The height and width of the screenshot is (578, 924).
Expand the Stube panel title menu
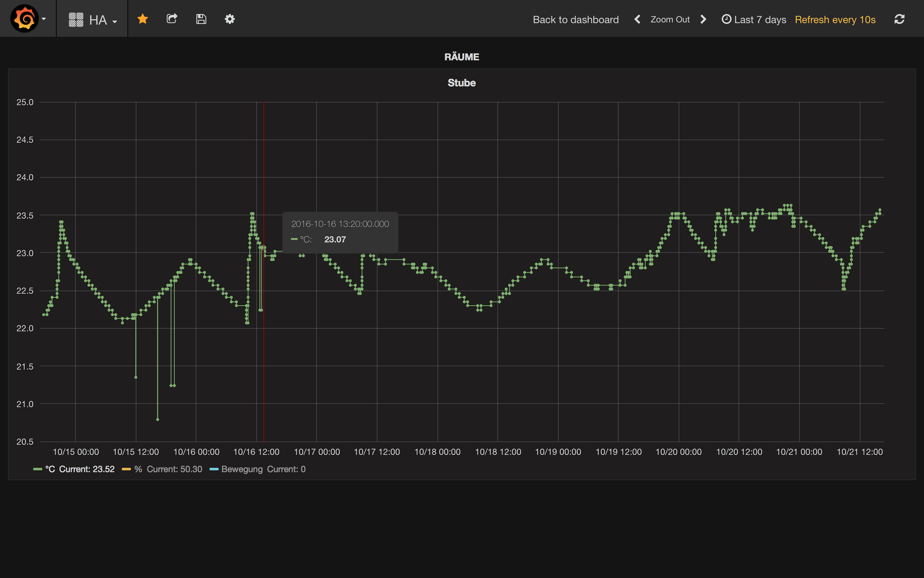tap(461, 83)
